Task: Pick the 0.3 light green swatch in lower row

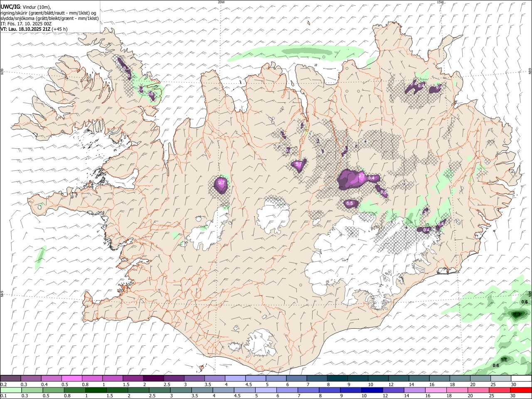Action: pyautogui.click(x=32, y=390)
